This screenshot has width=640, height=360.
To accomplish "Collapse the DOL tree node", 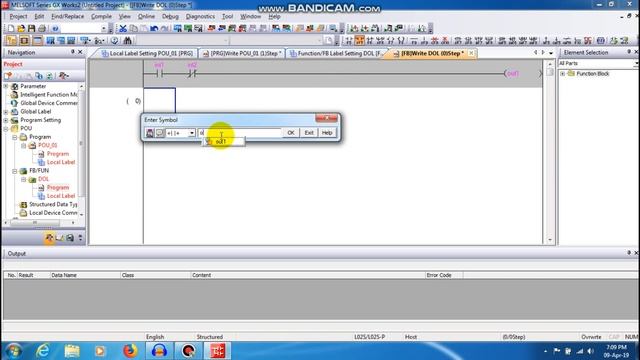I will [x=23, y=179].
